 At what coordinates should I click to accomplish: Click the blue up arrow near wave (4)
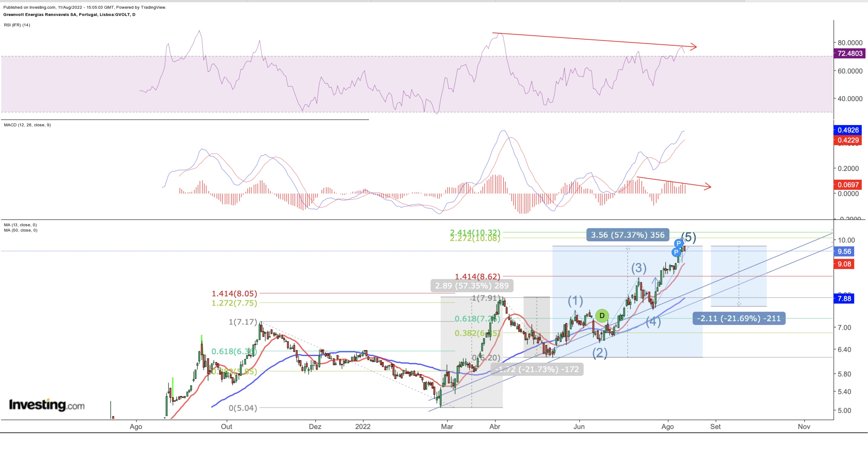point(655,282)
